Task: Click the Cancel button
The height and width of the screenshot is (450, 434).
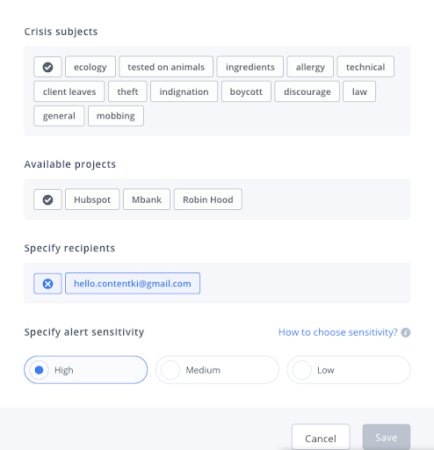Action: pos(321,438)
